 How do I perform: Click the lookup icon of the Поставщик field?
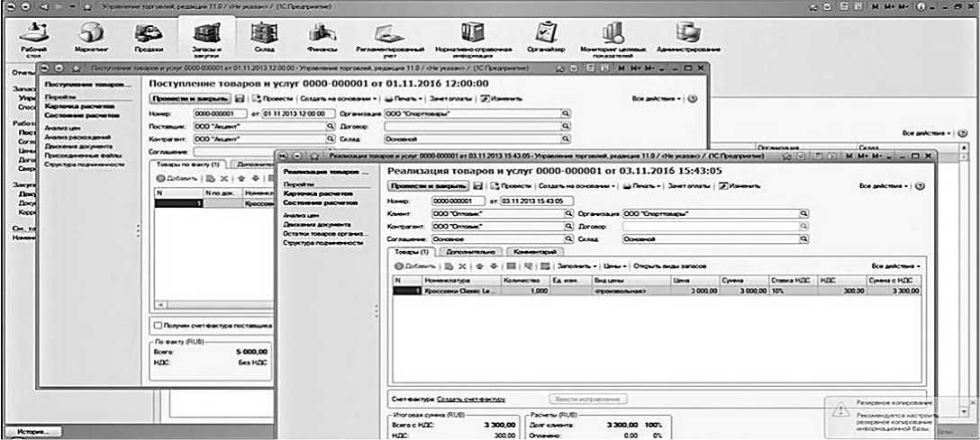point(331,126)
